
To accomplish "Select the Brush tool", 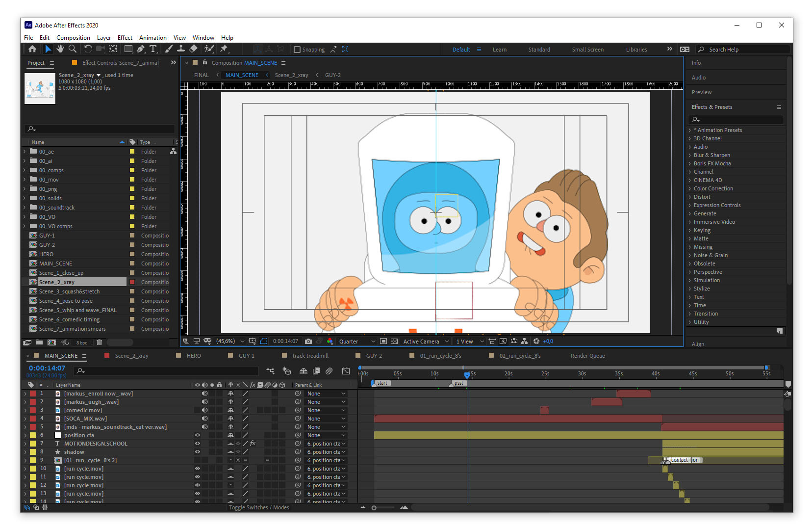I will coord(169,49).
